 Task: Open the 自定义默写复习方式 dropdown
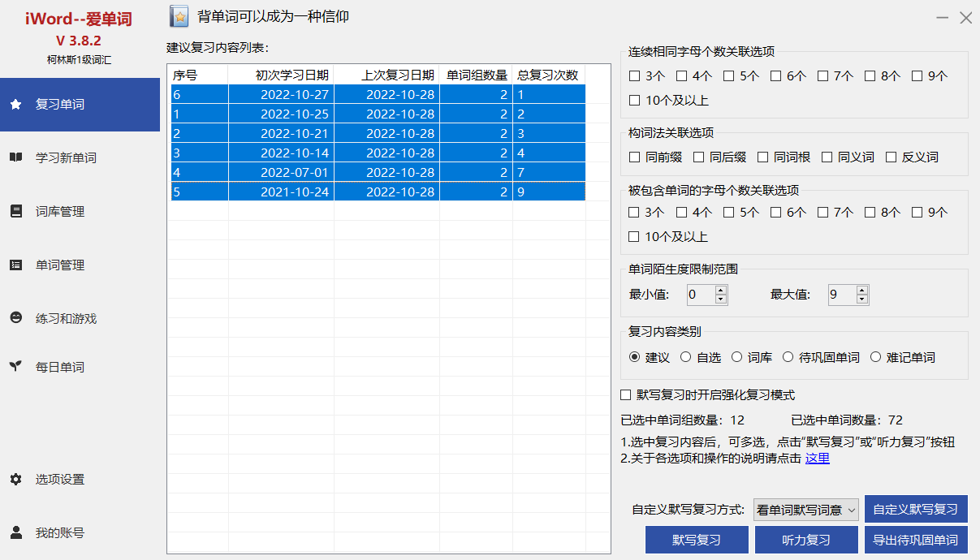point(805,510)
